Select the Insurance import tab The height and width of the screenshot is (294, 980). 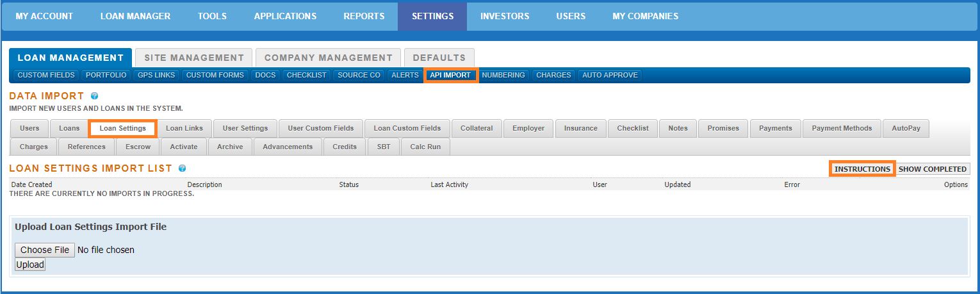point(581,128)
